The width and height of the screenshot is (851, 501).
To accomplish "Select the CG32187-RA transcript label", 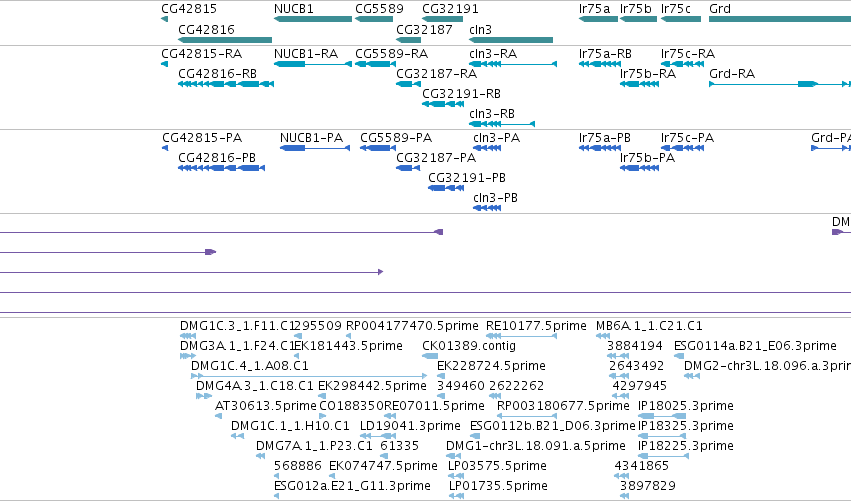I will [x=436, y=73].
